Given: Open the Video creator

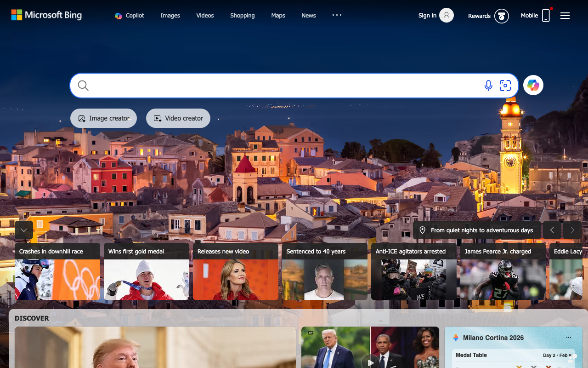Looking at the screenshot, I should (x=178, y=118).
